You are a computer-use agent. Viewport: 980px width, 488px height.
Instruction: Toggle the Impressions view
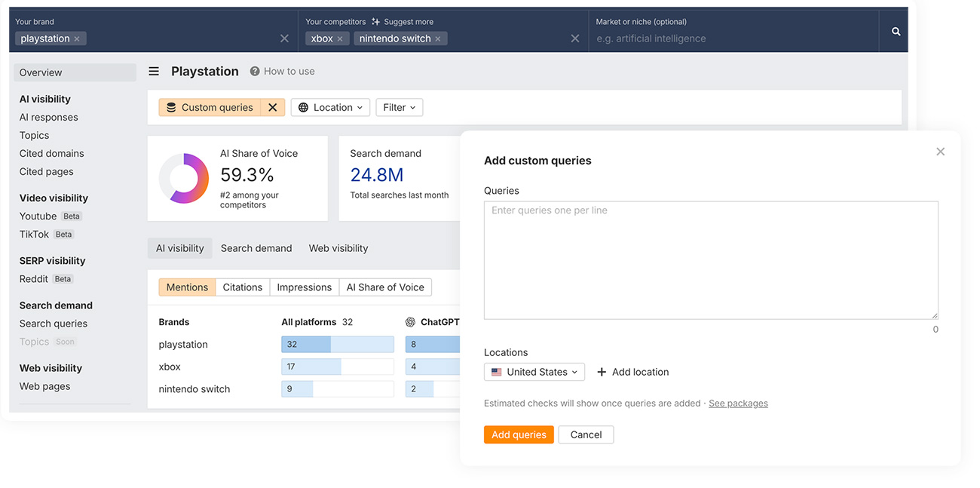(304, 287)
